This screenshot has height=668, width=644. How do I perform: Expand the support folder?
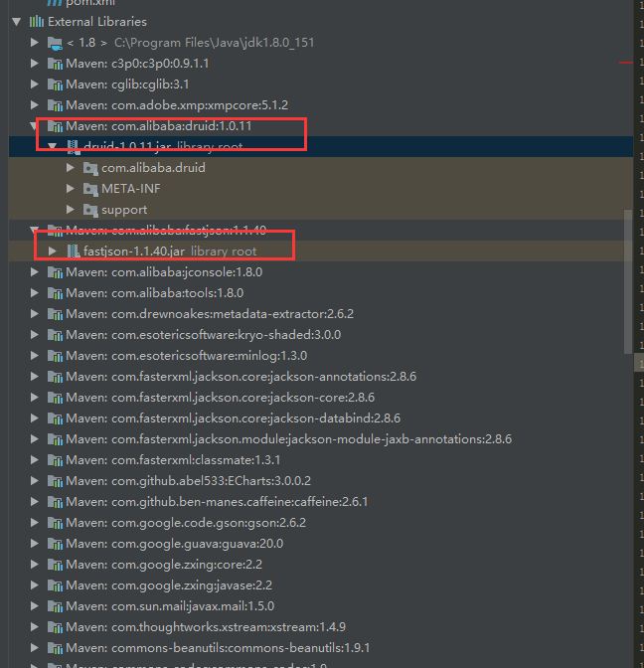71,210
